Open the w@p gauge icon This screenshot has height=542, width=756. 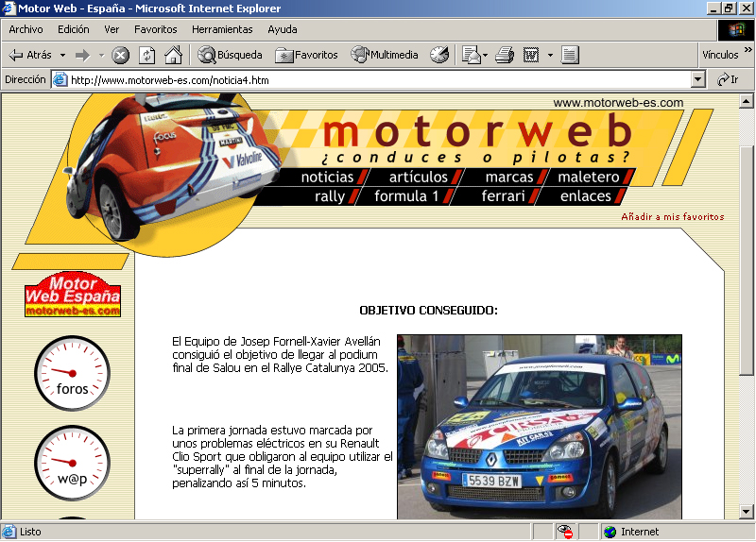[x=73, y=463]
